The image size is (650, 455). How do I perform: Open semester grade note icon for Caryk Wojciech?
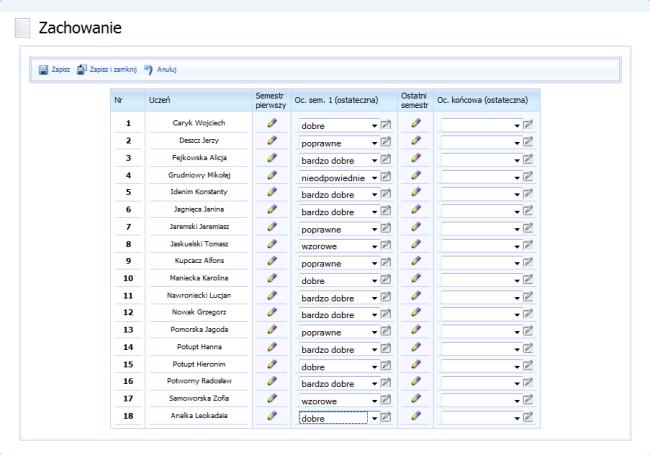coord(386,124)
